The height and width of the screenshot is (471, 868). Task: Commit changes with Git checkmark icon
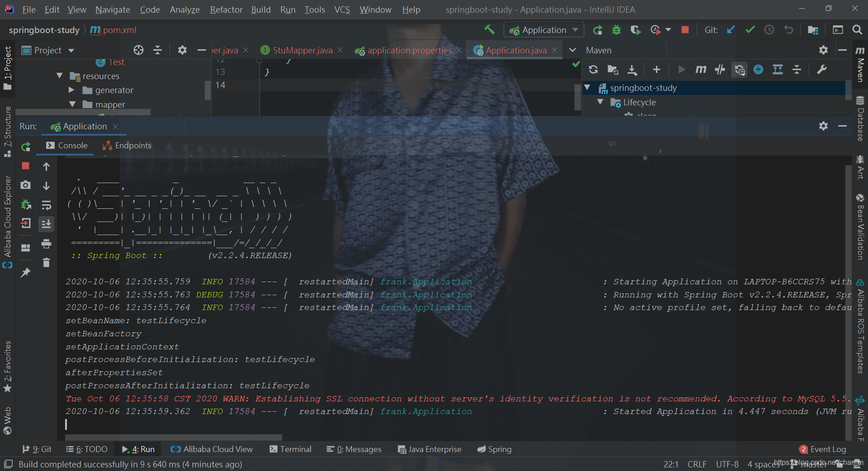[x=750, y=30]
